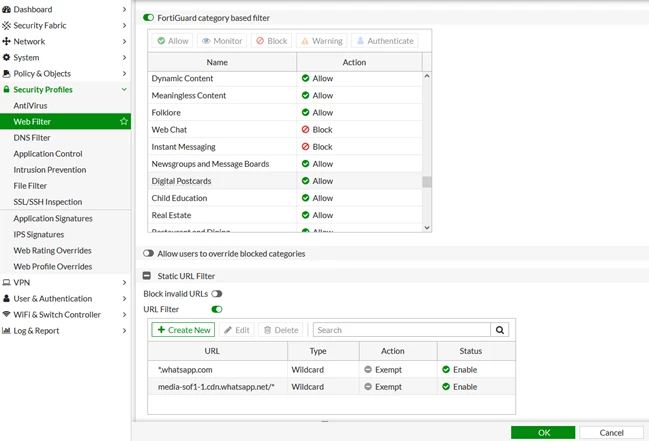Click the category list scrollbar thumb
The image size is (649, 441).
(x=427, y=182)
